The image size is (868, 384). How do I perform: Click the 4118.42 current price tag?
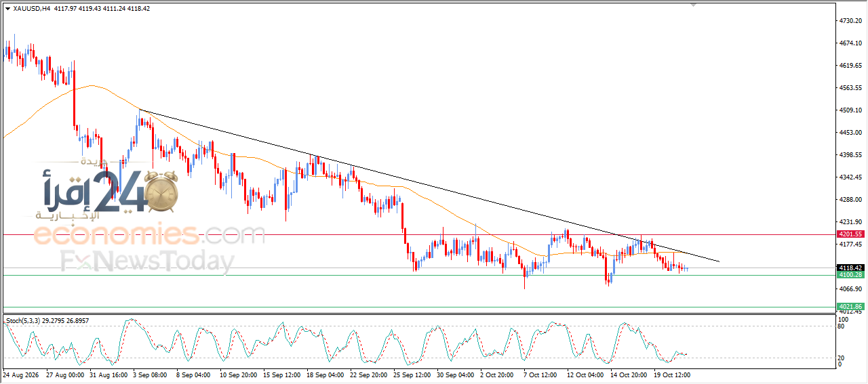point(851,268)
